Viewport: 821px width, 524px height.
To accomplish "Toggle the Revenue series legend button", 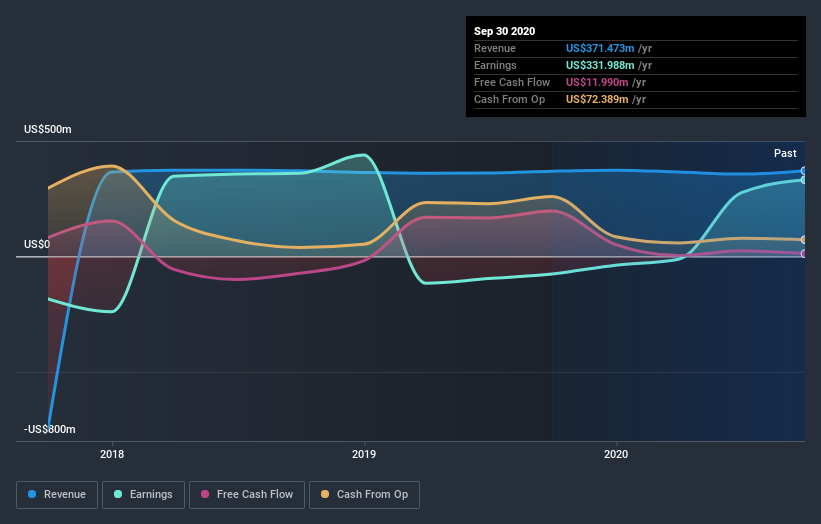I will tap(57, 495).
